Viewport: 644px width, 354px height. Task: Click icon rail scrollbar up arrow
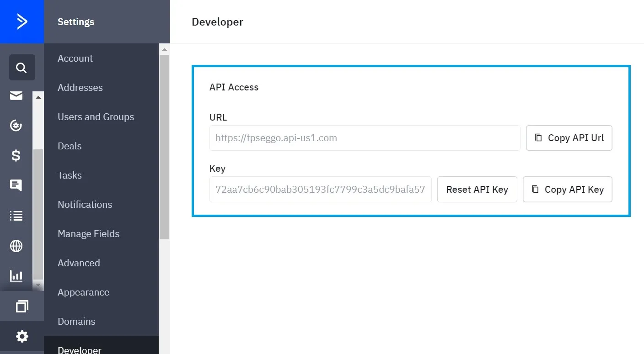tap(38, 97)
